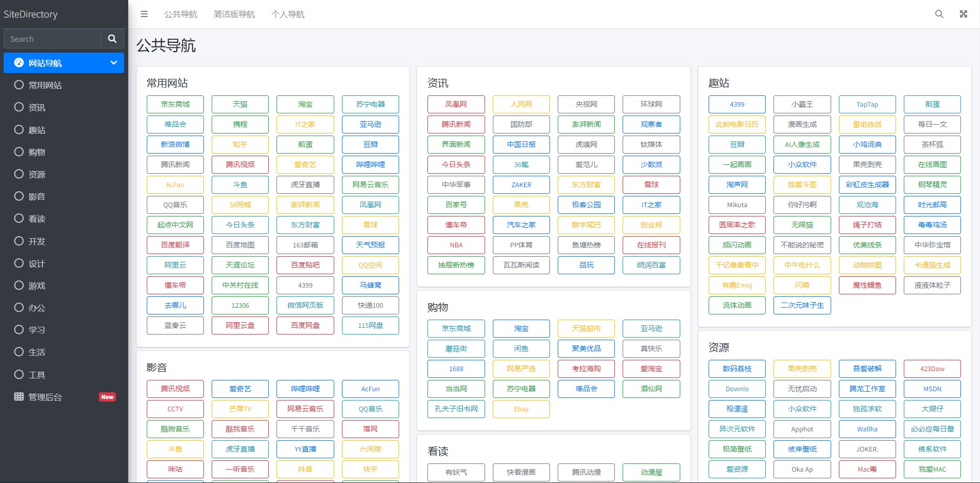Open 有妖气 button
This screenshot has height=483, width=980.
click(456, 472)
